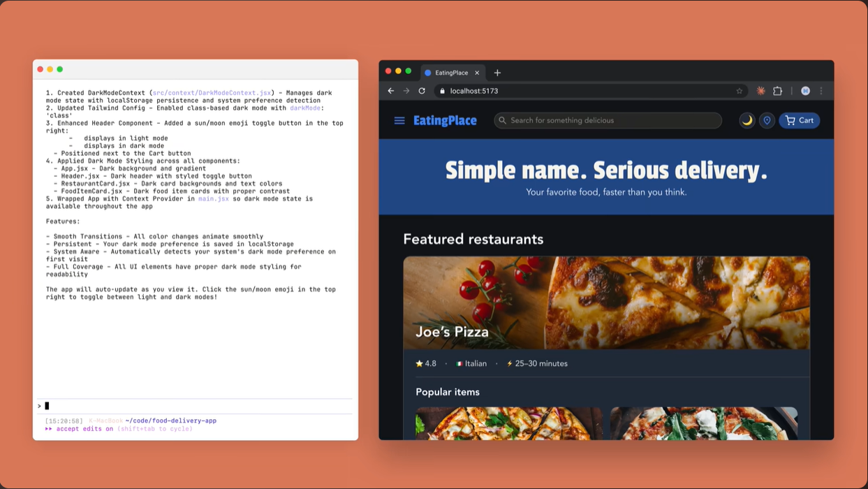868x489 pixels.
Task: Open the Claude extension icon in toolbar
Action: click(761, 91)
